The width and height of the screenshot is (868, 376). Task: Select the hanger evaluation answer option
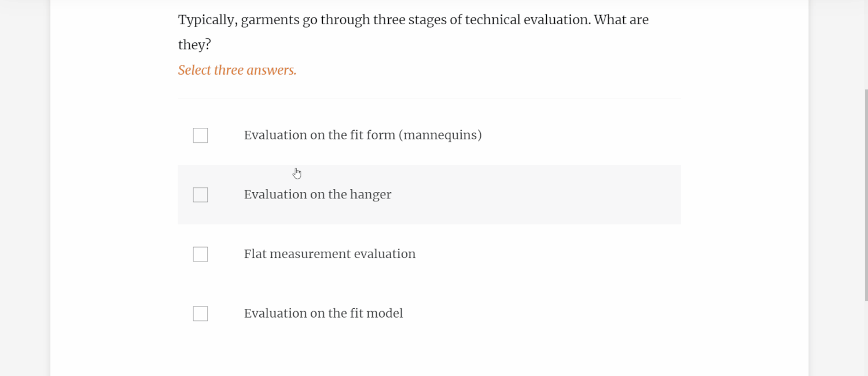[317, 194]
